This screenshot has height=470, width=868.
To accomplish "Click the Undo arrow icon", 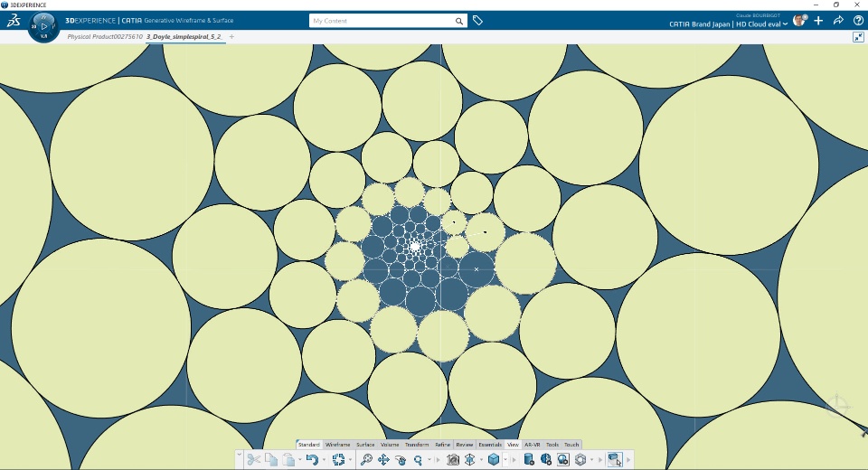I will tap(312, 459).
